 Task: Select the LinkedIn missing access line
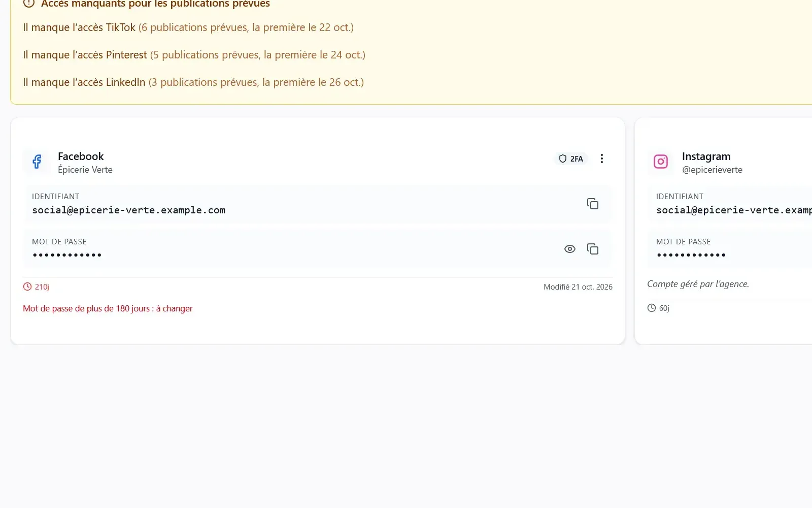193,82
